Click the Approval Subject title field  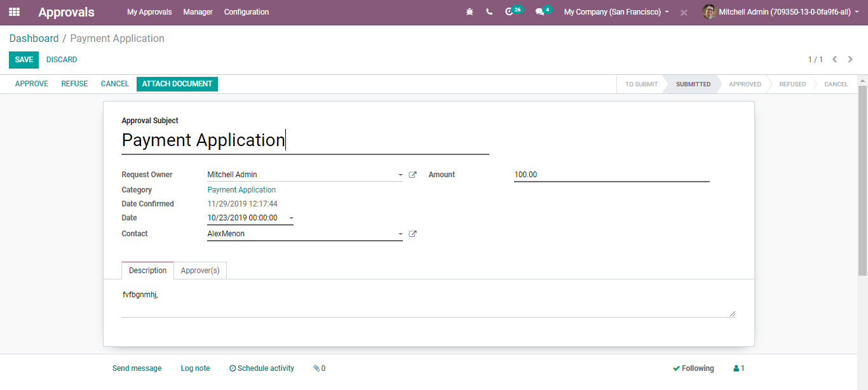(305, 140)
